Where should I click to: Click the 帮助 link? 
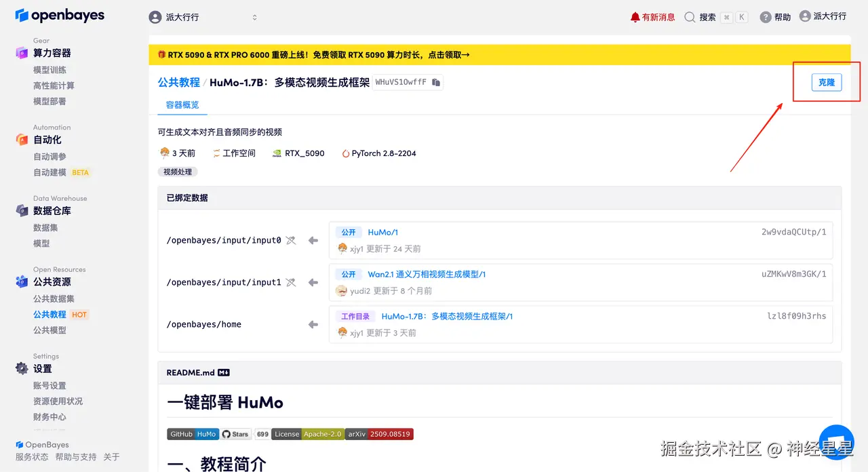783,17
